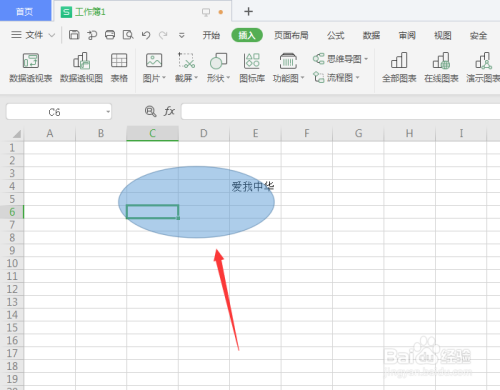Open the 数据 ribbon tab
Screen dimensions: 500x390
tap(371, 35)
